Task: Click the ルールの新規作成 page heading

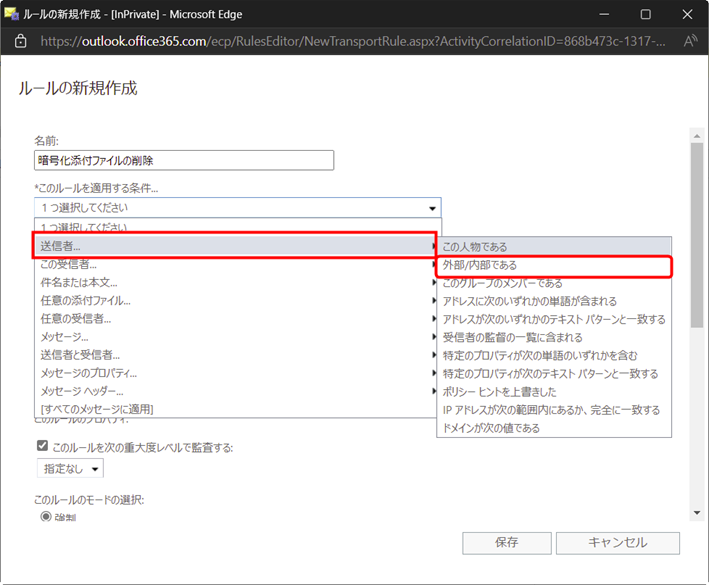Action: pos(78,88)
